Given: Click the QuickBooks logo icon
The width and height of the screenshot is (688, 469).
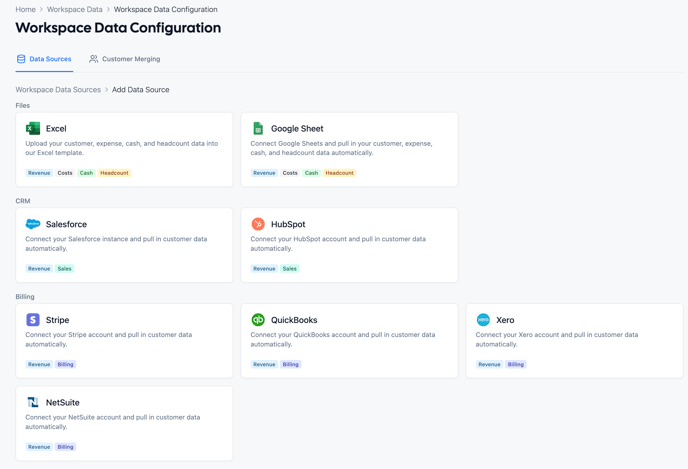Looking at the screenshot, I should [x=258, y=320].
